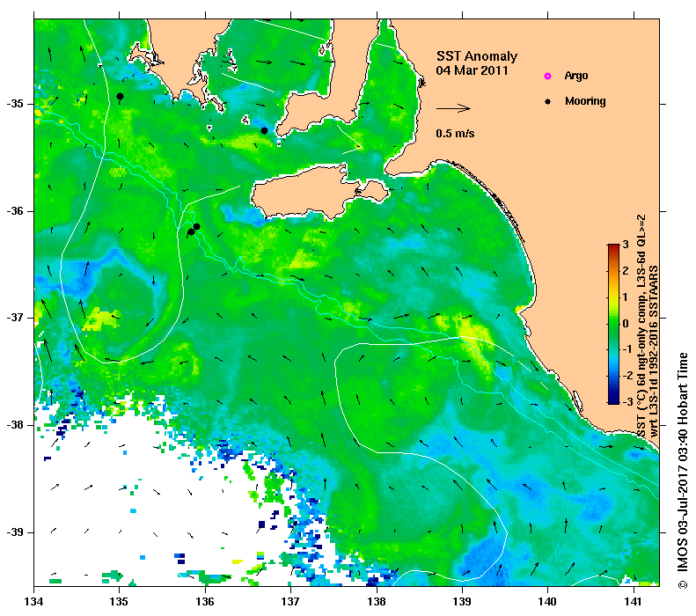
Task: Click the mooring dot near 135°E, 35°S
Action: pos(120,96)
